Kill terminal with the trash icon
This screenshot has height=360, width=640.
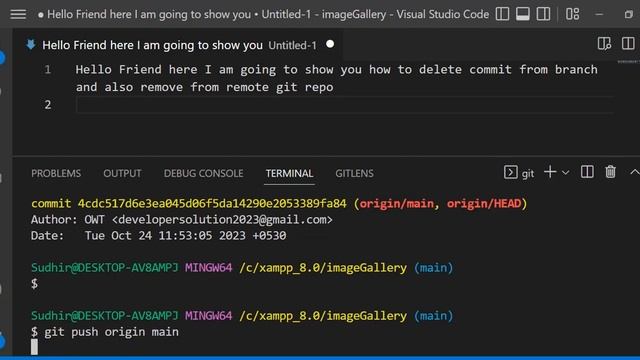610,172
